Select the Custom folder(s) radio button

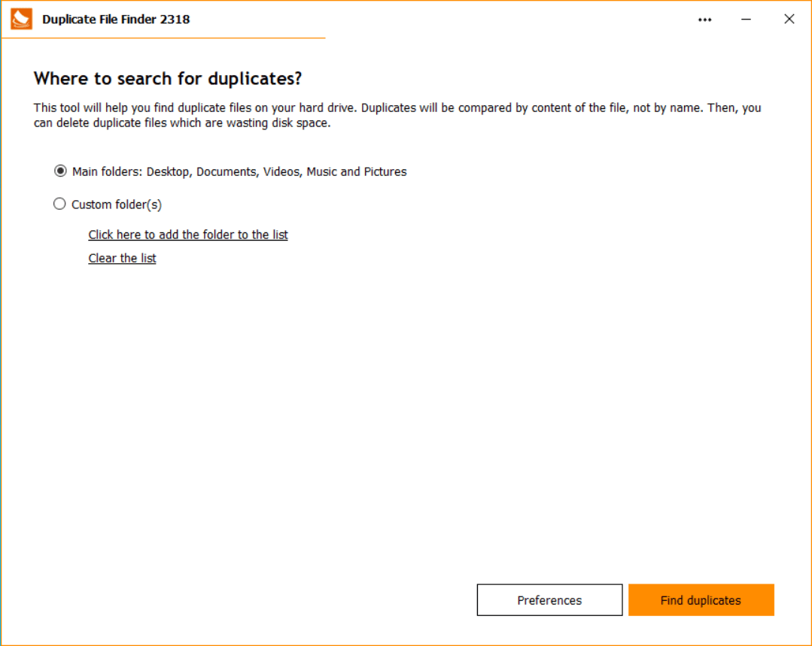pyautogui.click(x=60, y=205)
